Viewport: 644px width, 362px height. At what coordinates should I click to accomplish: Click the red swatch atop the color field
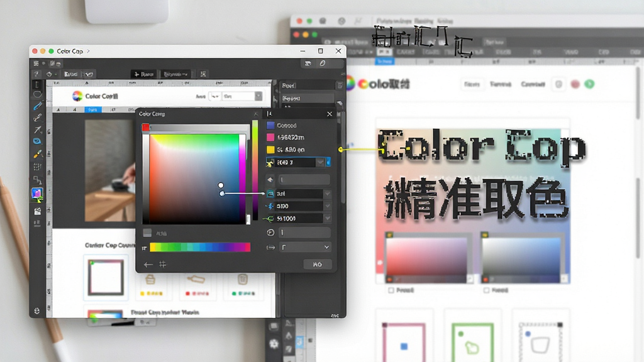click(x=146, y=128)
